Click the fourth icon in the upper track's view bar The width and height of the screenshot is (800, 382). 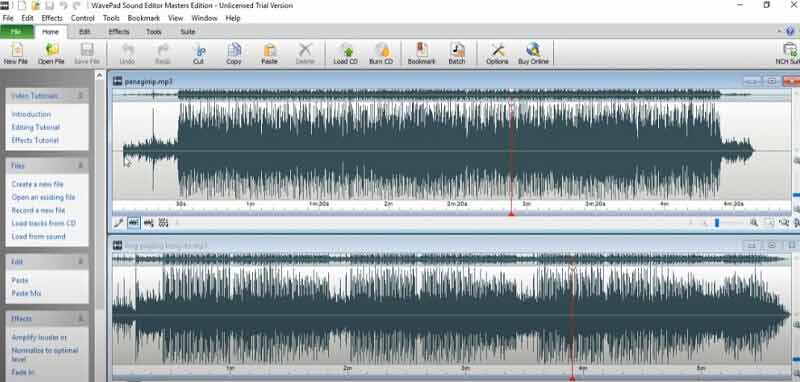163,222
